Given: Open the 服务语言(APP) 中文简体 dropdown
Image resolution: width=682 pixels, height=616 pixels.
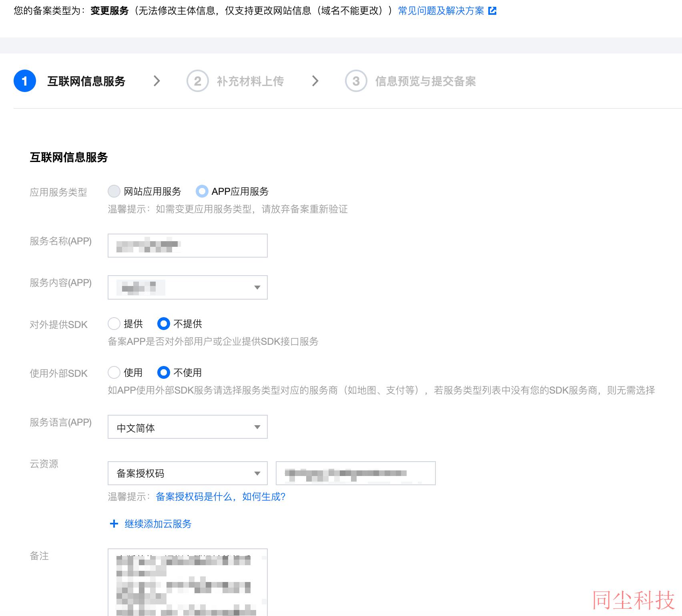Looking at the screenshot, I should tap(188, 427).
